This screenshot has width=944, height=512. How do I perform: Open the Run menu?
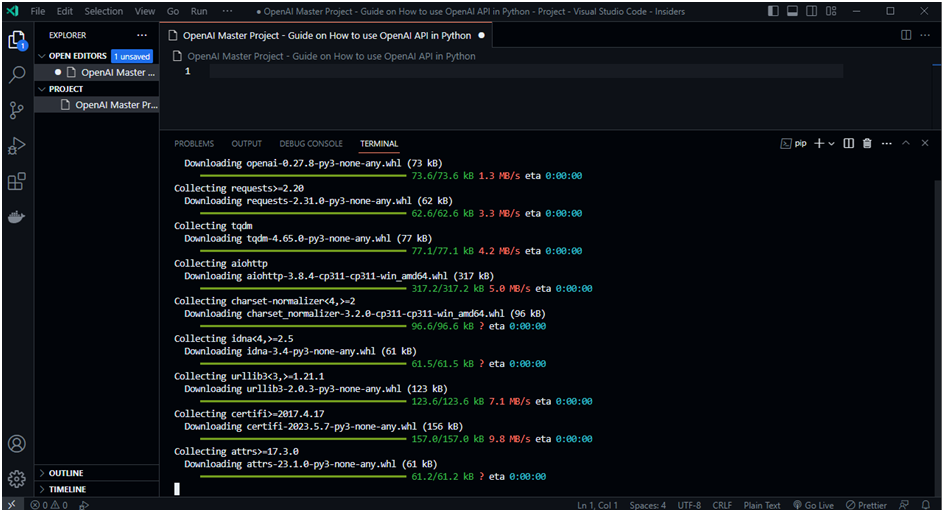click(x=199, y=11)
